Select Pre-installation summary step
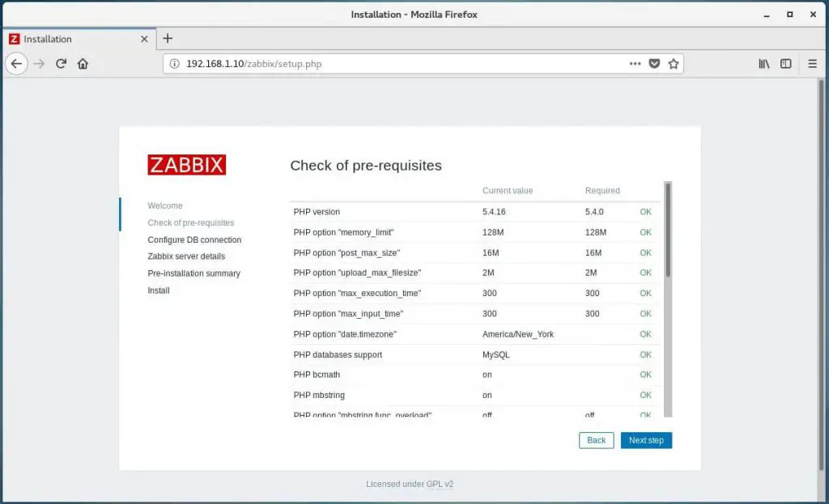The height and width of the screenshot is (504, 829). click(x=194, y=273)
